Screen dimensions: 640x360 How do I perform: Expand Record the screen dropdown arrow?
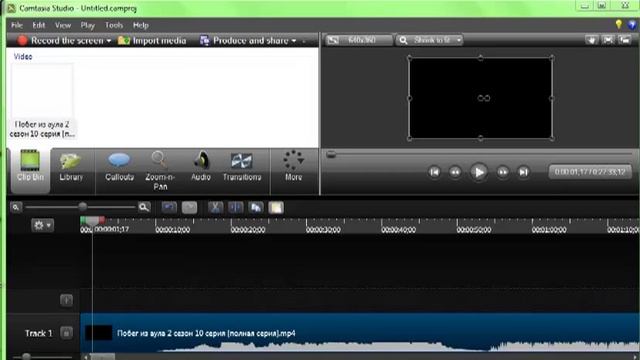[109, 41]
